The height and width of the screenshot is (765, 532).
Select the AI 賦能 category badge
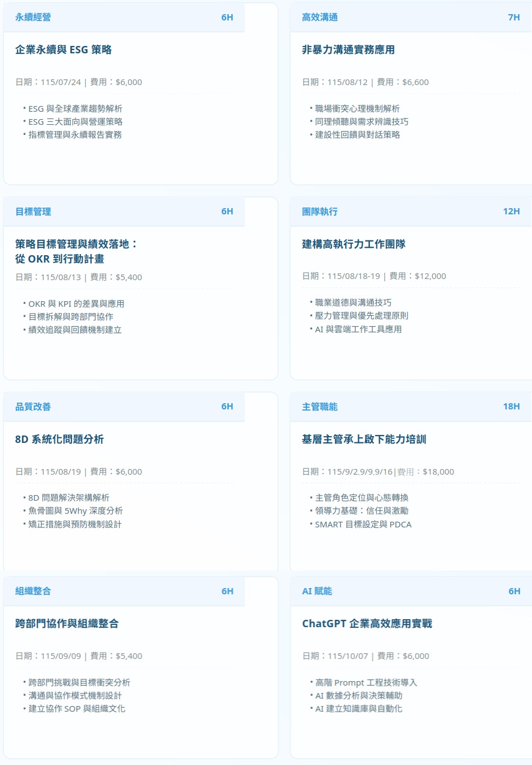coord(317,590)
